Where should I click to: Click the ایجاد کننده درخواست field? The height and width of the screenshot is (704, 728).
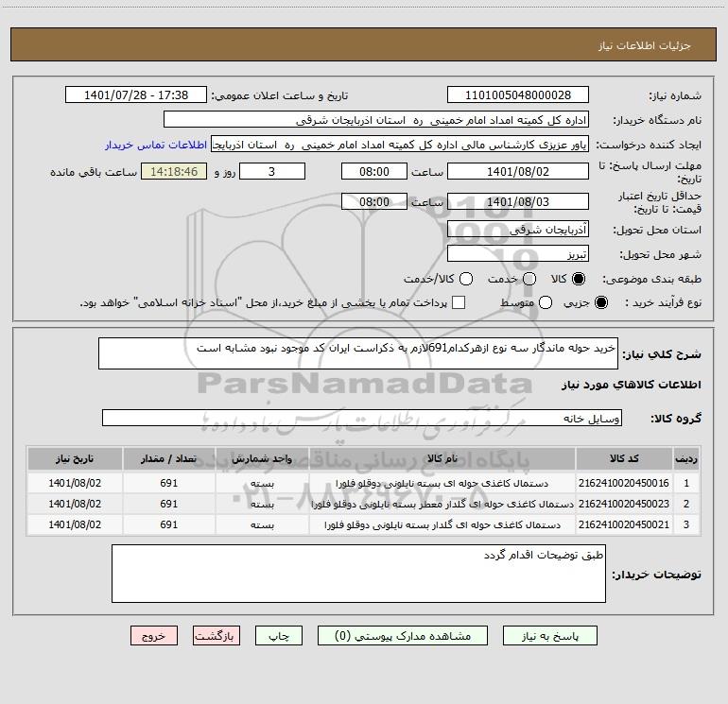pyautogui.click(x=400, y=145)
